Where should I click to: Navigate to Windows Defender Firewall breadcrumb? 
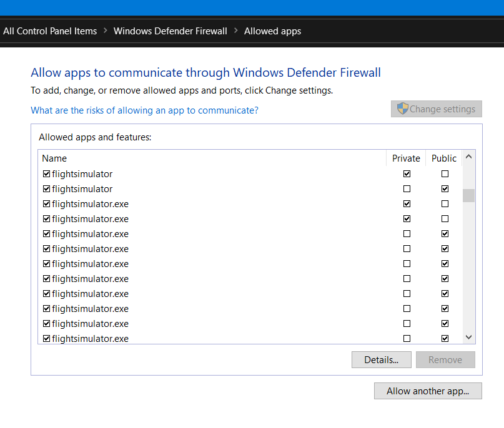(x=170, y=31)
